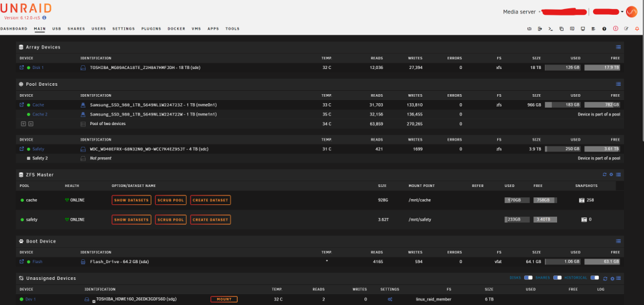This screenshot has width=644, height=305.
Task: Expand partitions of TOSHIBA_HDWE160 device
Action: pyautogui.click(x=93, y=301)
